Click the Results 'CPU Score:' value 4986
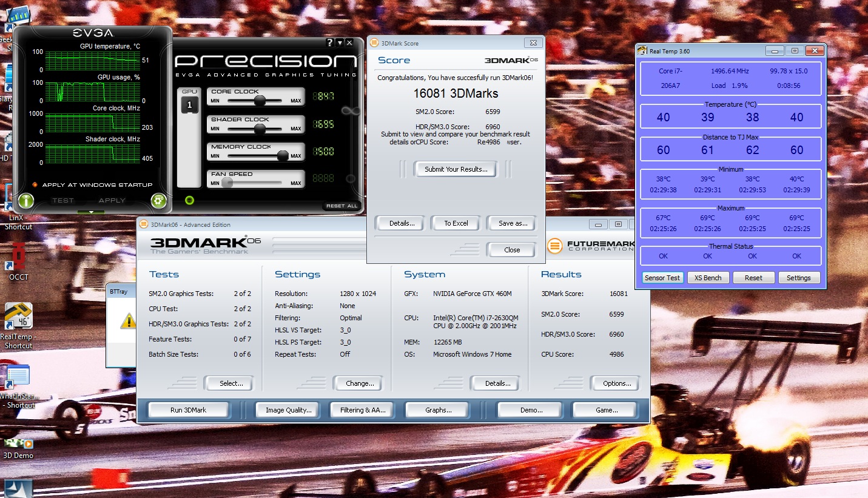868x498 pixels. click(x=617, y=354)
